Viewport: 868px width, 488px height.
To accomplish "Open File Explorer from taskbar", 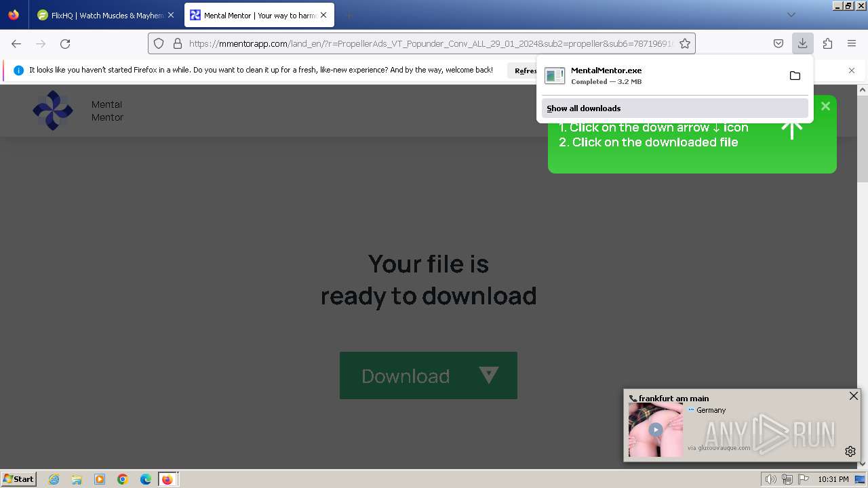I will click(x=77, y=479).
